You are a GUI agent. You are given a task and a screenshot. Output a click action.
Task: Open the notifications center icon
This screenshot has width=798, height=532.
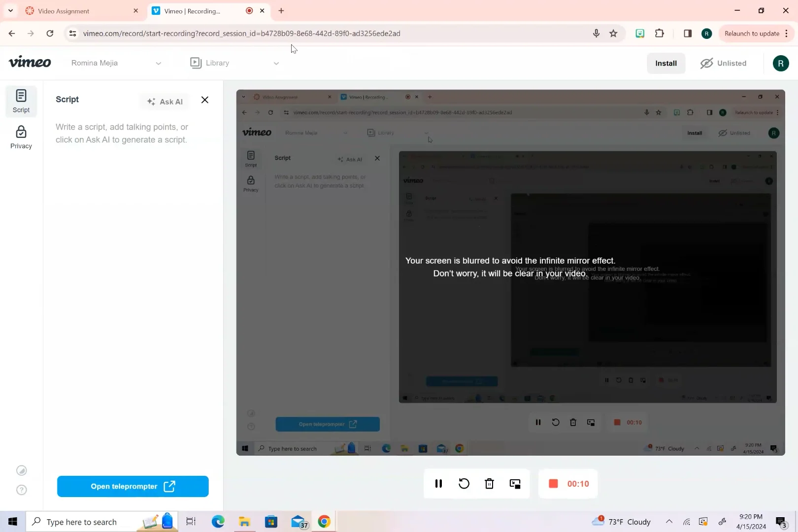pos(781,522)
